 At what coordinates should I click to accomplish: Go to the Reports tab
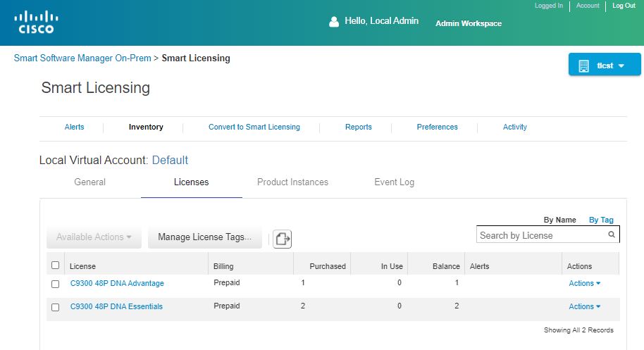point(359,127)
